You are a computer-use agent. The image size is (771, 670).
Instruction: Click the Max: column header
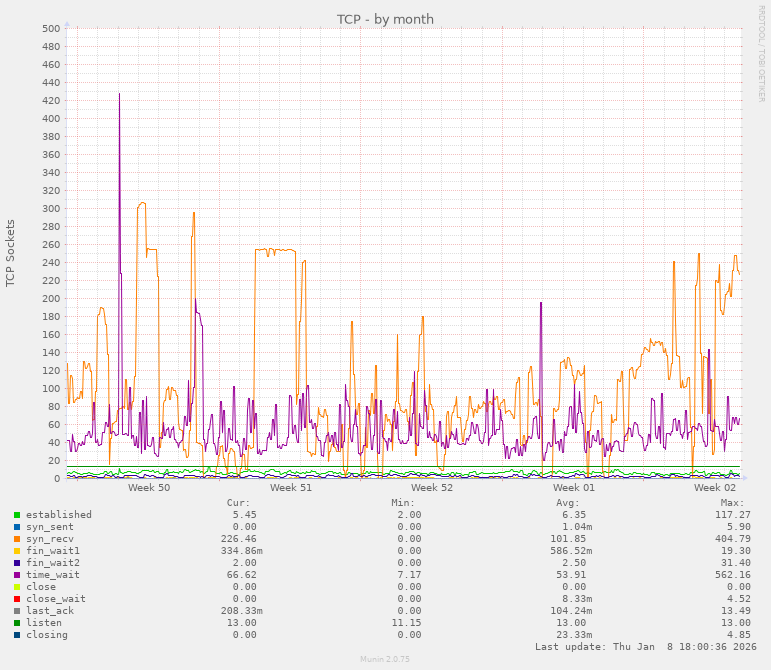(x=732, y=503)
